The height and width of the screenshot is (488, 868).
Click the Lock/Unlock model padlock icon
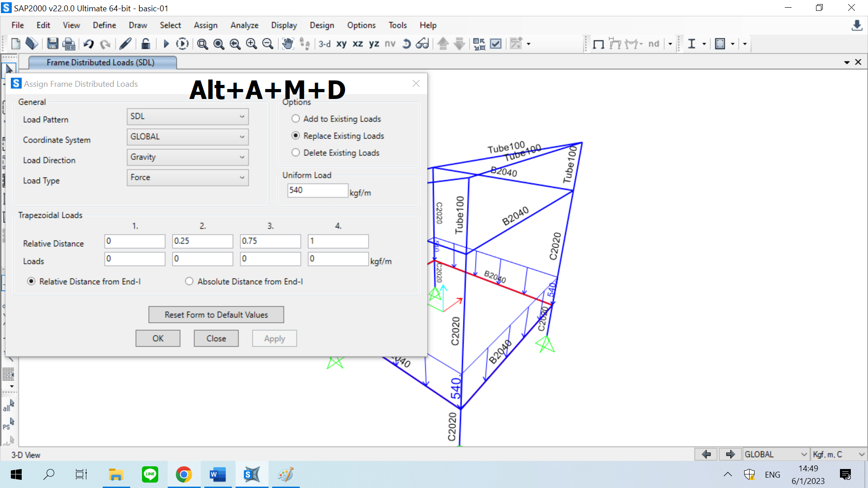click(145, 44)
